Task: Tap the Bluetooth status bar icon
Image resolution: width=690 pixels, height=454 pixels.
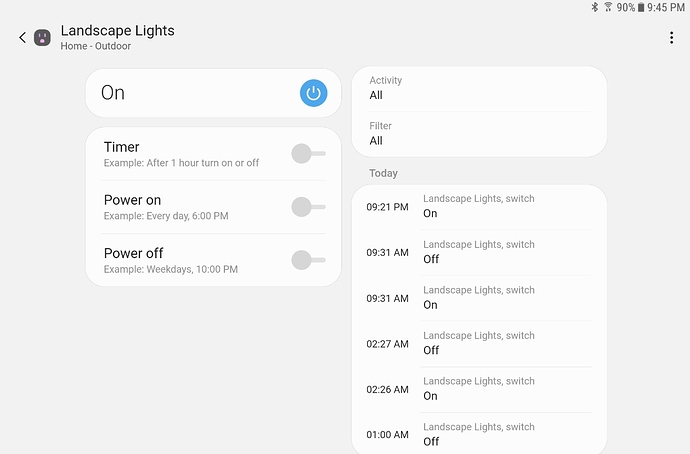Action: (594, 7)
